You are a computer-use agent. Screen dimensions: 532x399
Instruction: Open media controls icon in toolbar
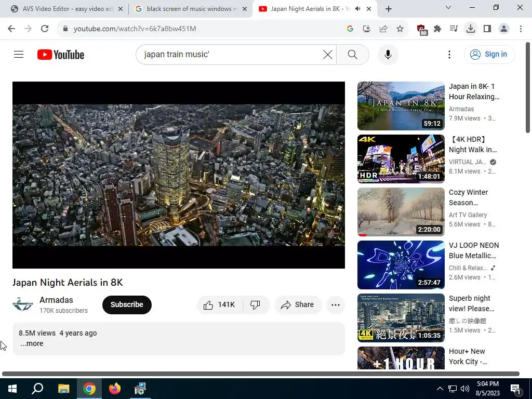454,29
